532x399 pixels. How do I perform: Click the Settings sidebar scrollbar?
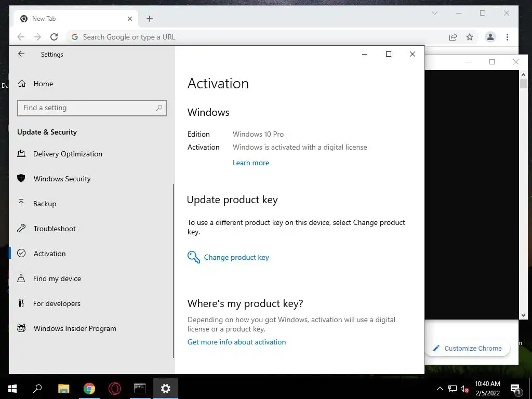(174, 271)
